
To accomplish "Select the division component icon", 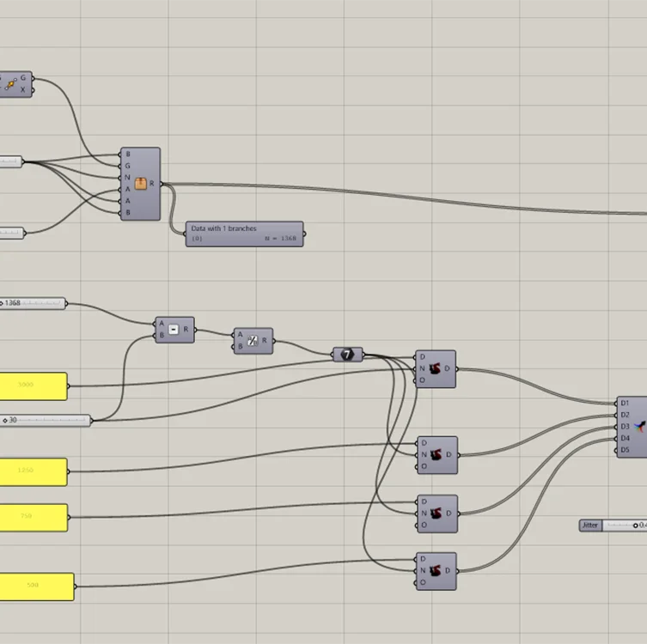I will pyautogui.click(x=253, y=341).
